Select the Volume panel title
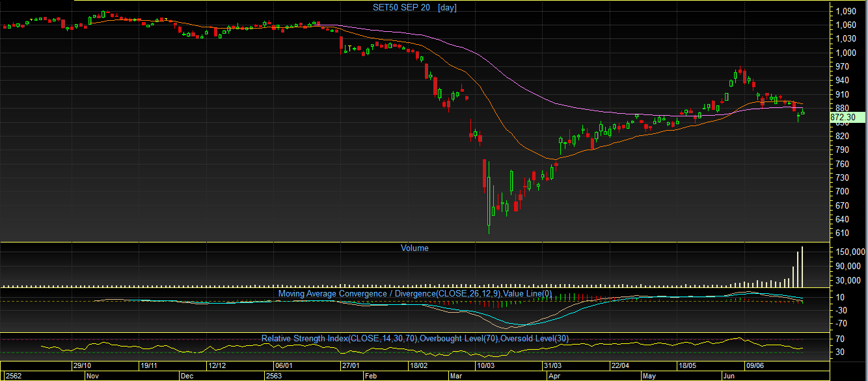The height and width of the screenshot is (381, 868). point(414,248)
